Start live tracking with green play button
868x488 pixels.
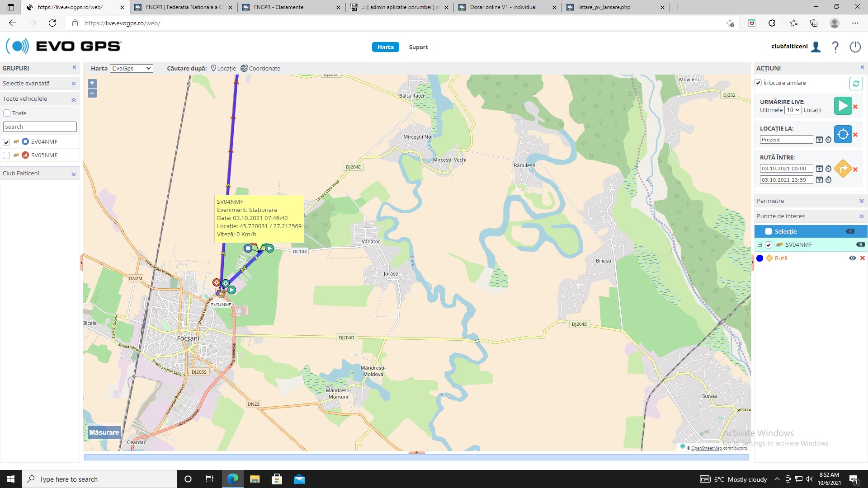click(842, 106)
